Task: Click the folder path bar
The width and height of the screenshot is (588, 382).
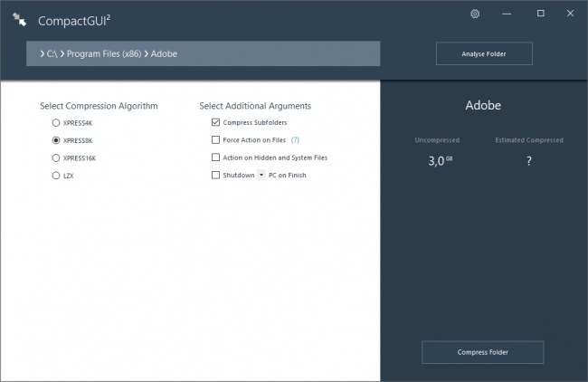Action: point(203,53)
